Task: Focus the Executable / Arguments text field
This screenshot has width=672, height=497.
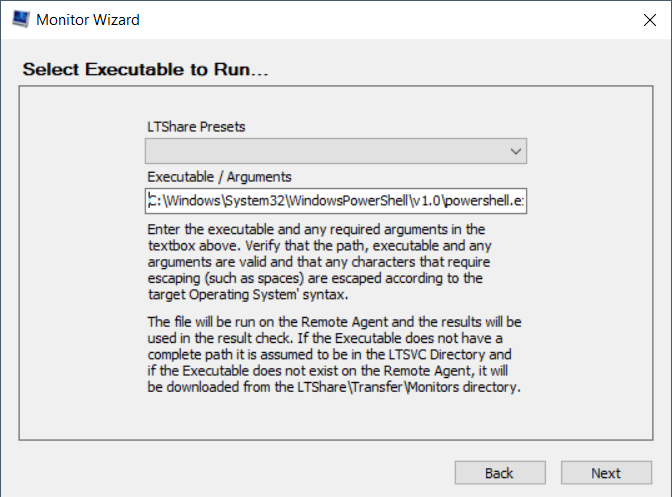Action: click(x=335, y=201)
